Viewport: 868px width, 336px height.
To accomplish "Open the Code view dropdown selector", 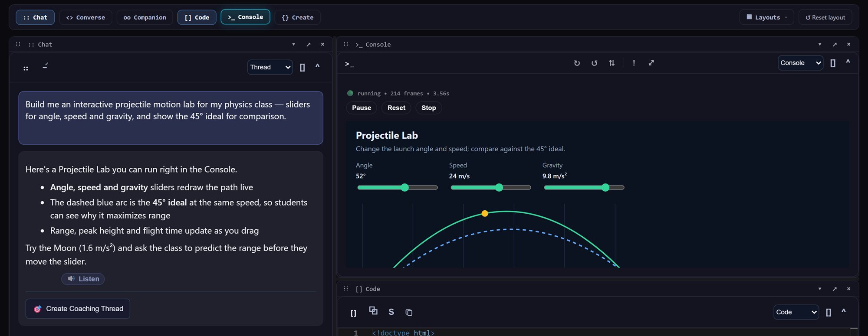I will pos(796,312).
